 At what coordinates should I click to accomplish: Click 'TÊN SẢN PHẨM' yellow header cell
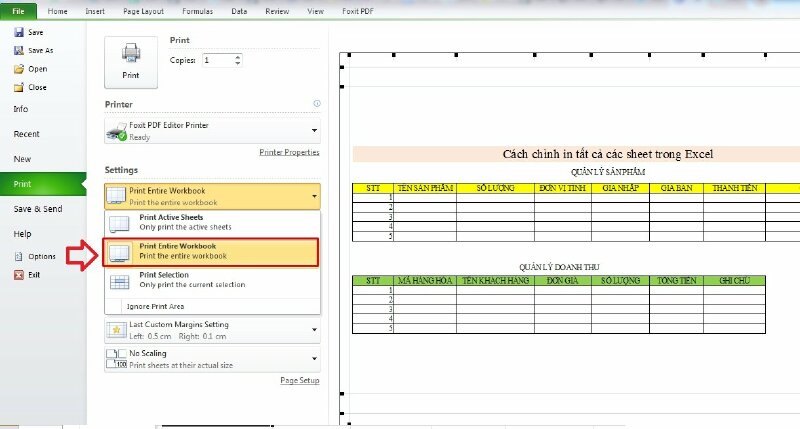pos(425,188)
